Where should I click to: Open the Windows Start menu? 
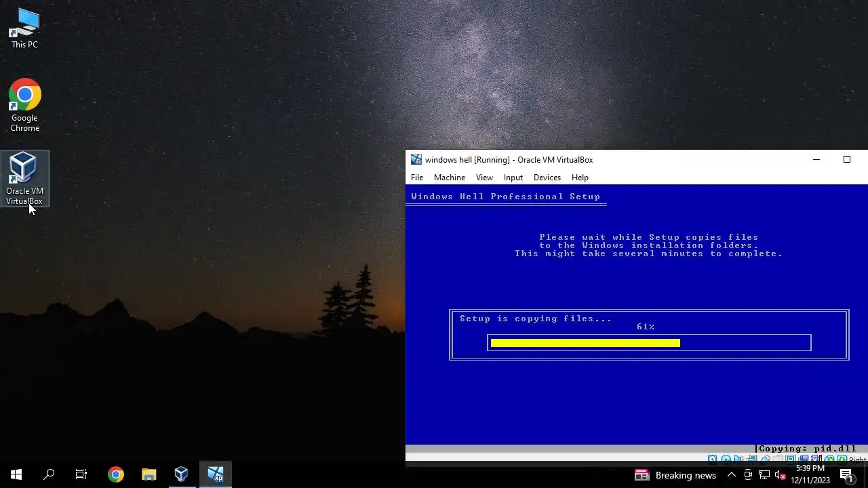click(16, 474)
